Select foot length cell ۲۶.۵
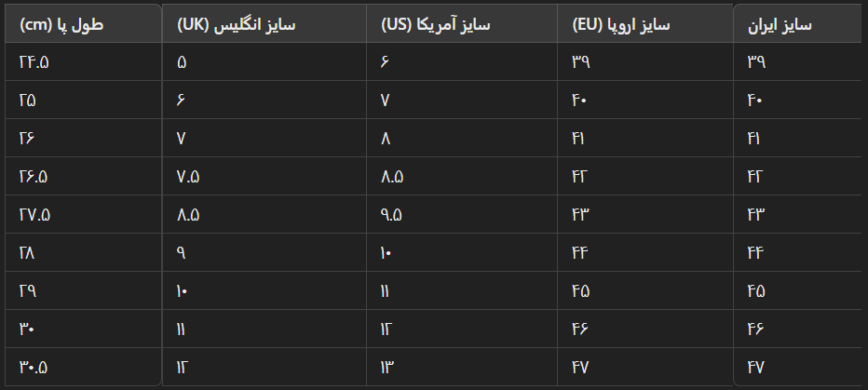The height and width of the screenshot is (390, 868). click(x=84, y=177)
